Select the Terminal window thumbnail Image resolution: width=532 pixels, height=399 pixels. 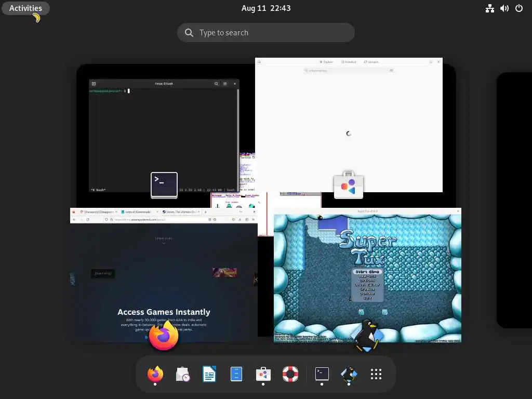point(164,136)
